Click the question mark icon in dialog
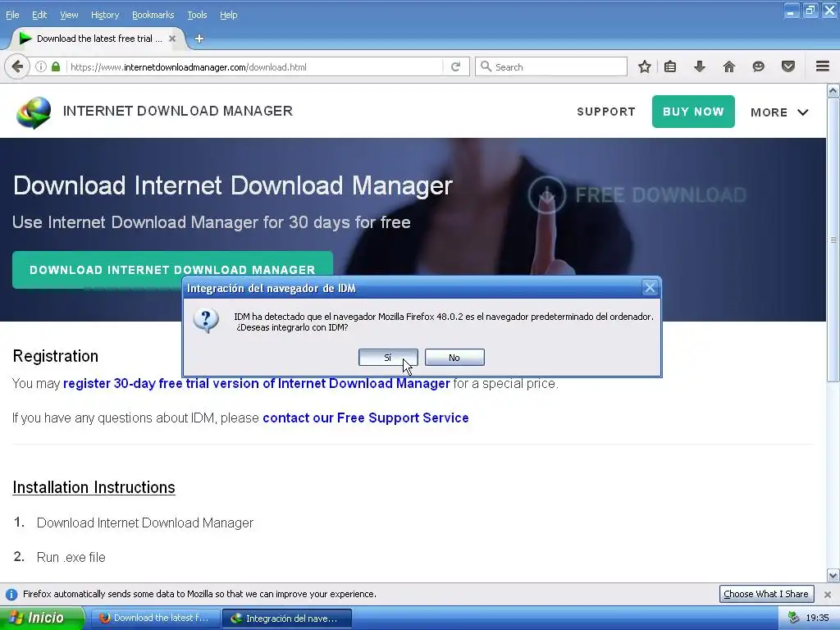The width and height of the screenshot is (840, 630). point(206,321)
